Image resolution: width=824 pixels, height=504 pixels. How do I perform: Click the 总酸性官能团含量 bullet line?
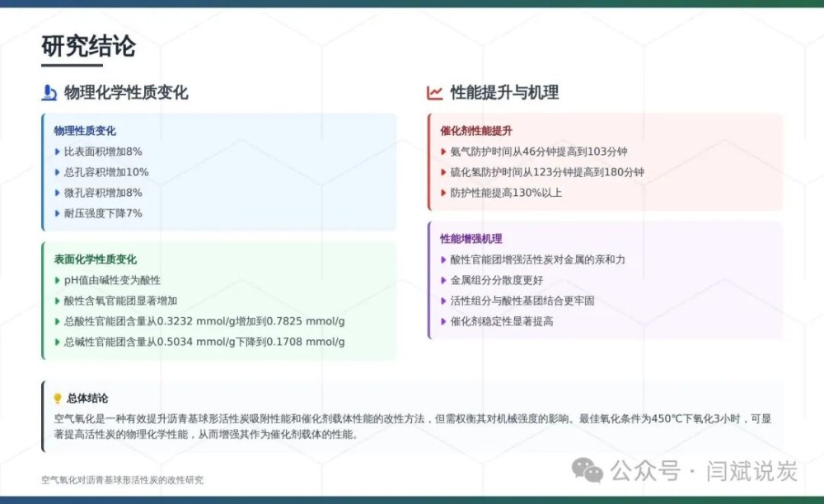pyautogui.click(x=204, y=321)
